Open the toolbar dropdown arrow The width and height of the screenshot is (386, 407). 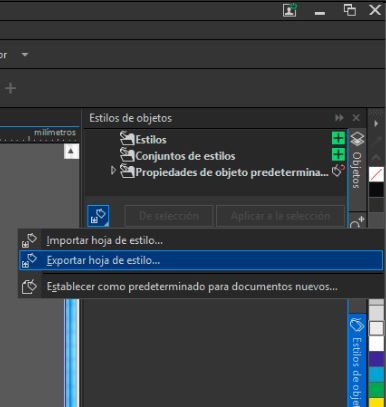[25, 54]
